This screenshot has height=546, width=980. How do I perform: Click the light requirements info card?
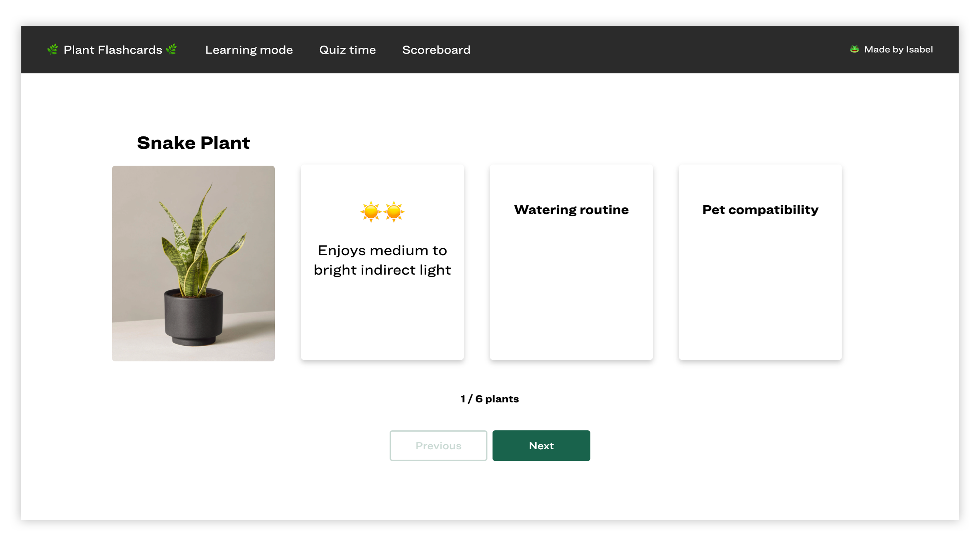click(383, 263)
